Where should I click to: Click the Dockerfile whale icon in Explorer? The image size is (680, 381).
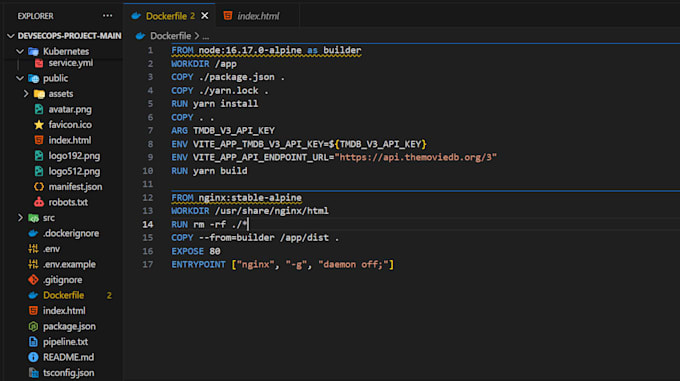point(33,296)
